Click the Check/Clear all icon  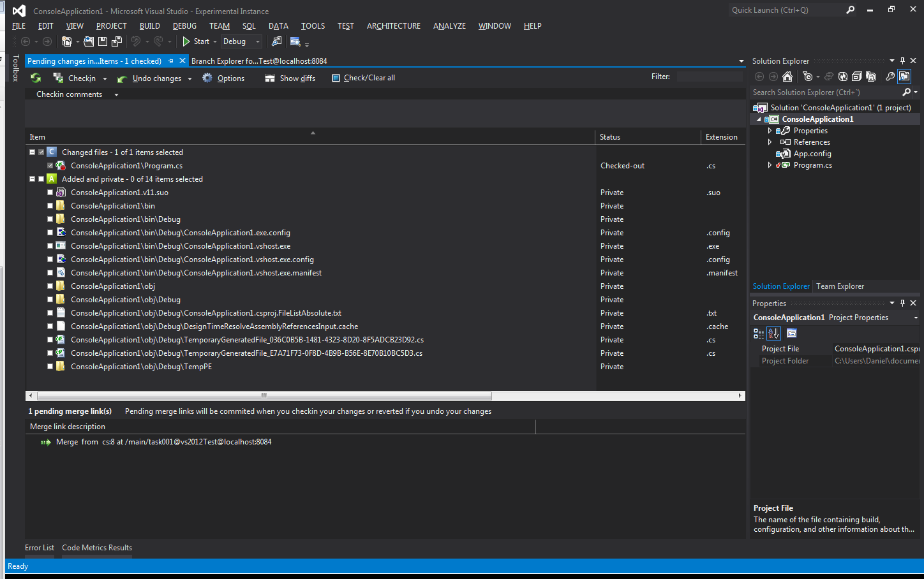(x=336, y=78)
